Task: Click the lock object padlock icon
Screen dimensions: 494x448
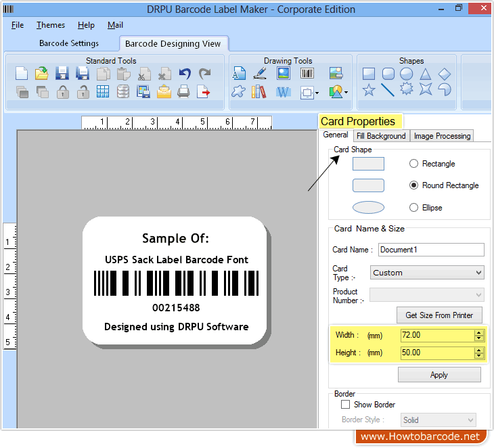Action: 63,92
